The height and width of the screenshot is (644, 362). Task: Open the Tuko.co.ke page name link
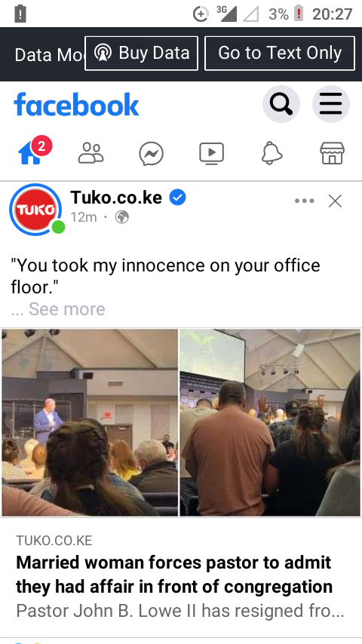(x=116, y=197)
